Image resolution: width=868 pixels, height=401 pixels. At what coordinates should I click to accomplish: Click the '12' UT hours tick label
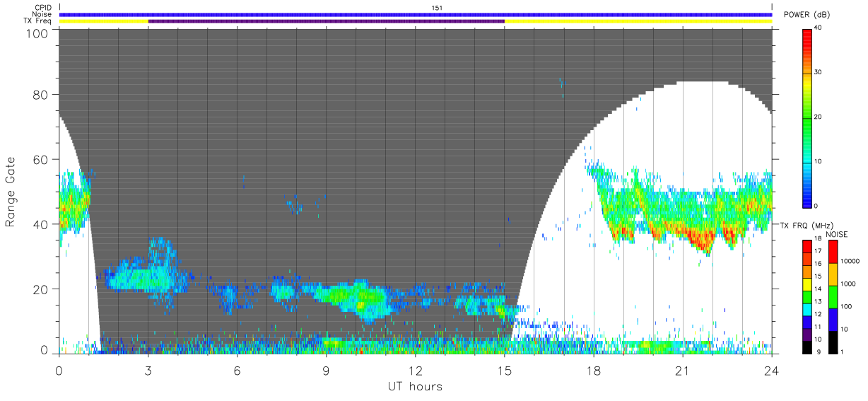tap(415, 371)
